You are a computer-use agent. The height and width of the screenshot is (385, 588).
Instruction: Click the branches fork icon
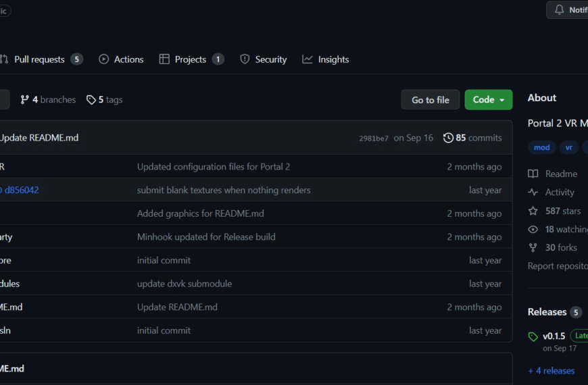[x=24, y=100]
